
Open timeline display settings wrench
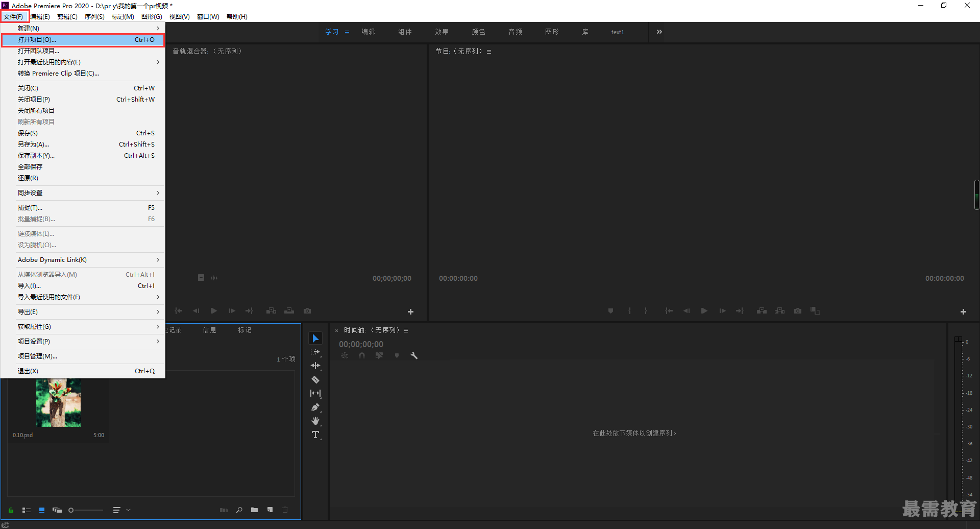[414, 355]
